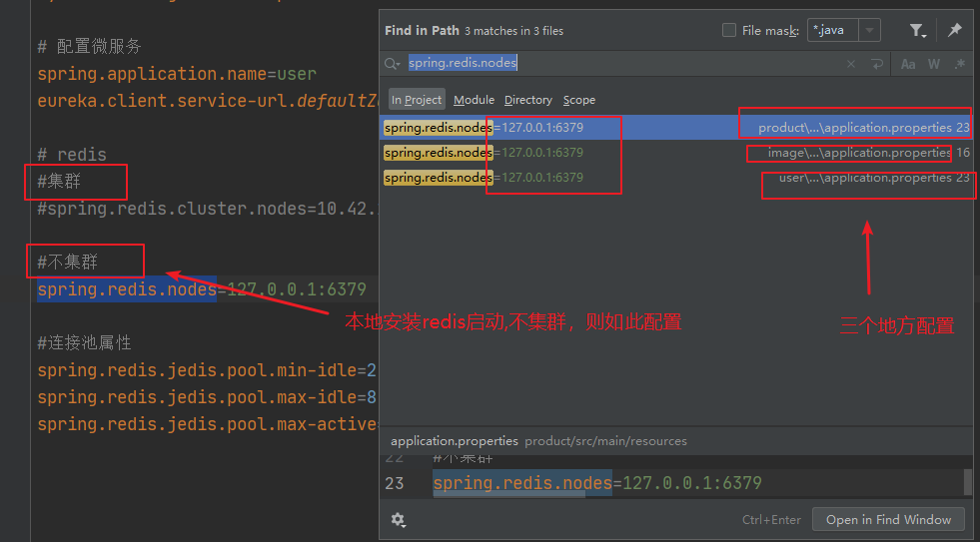Click '3 matches in 3 files' text
The image size is (980, 542).
(x=513, y=31)
